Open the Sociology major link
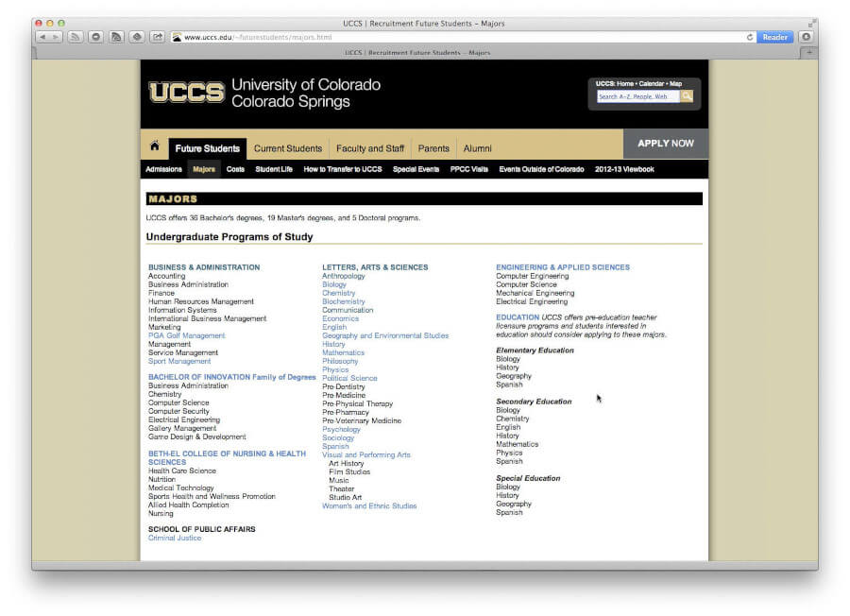Image resolution: width=850 pixels, height=616 pixels. (338, 437)
